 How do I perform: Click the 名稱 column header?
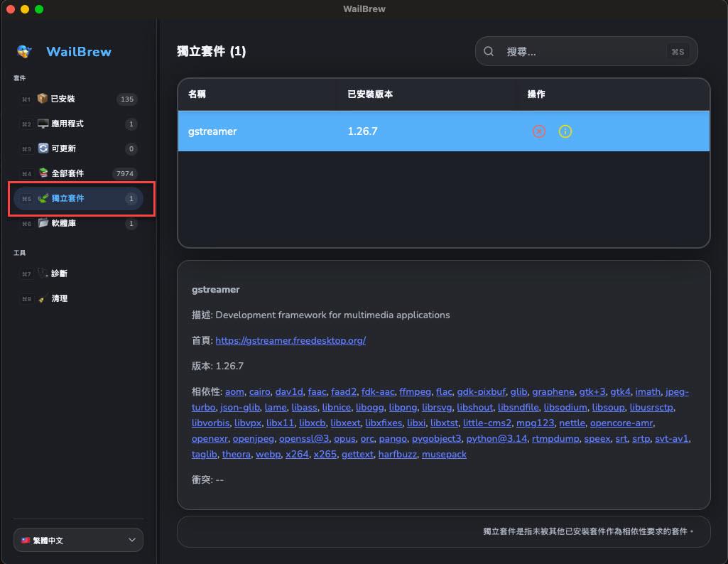197,94
